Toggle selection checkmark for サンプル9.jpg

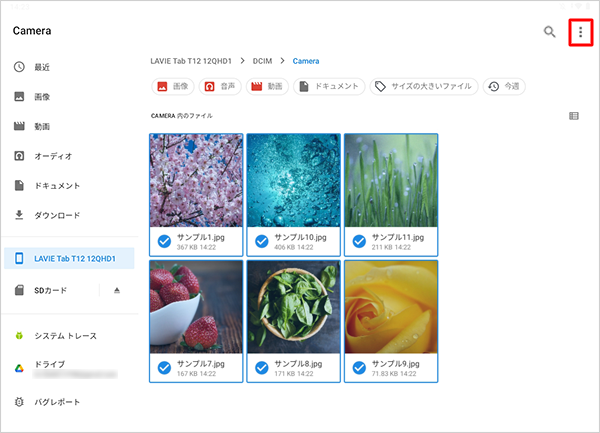[x=359, y=368]
